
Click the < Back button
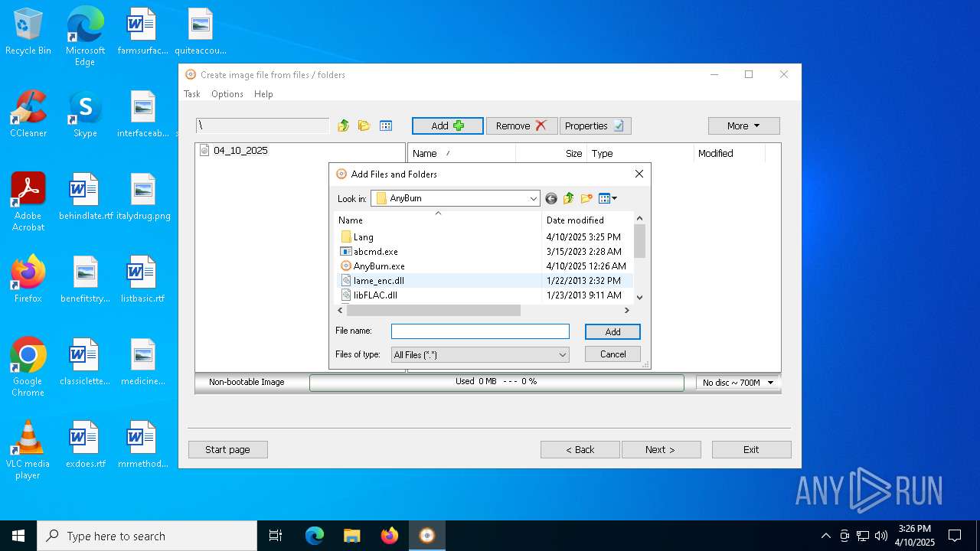point(580,449)
